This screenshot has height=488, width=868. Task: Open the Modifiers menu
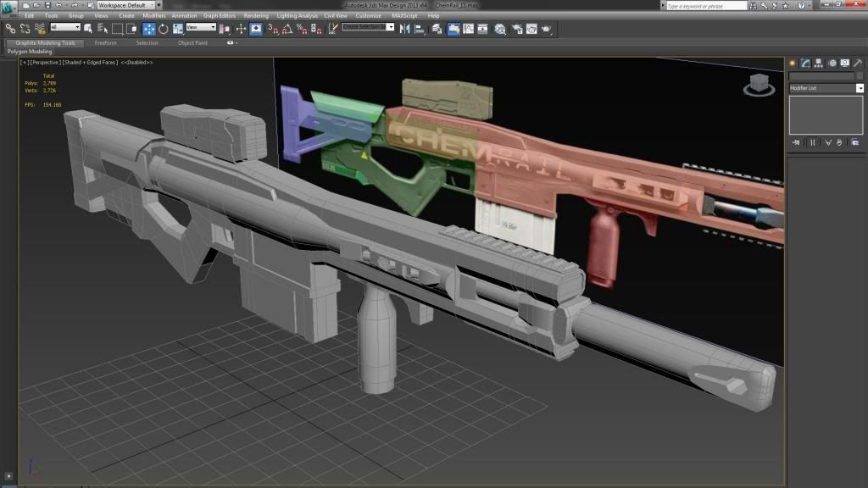pyautogui.click(x=154, y=16)
